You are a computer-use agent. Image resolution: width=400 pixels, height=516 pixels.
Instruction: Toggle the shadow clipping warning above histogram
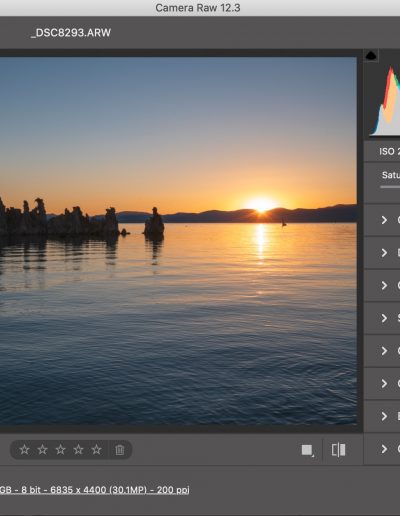371,55
